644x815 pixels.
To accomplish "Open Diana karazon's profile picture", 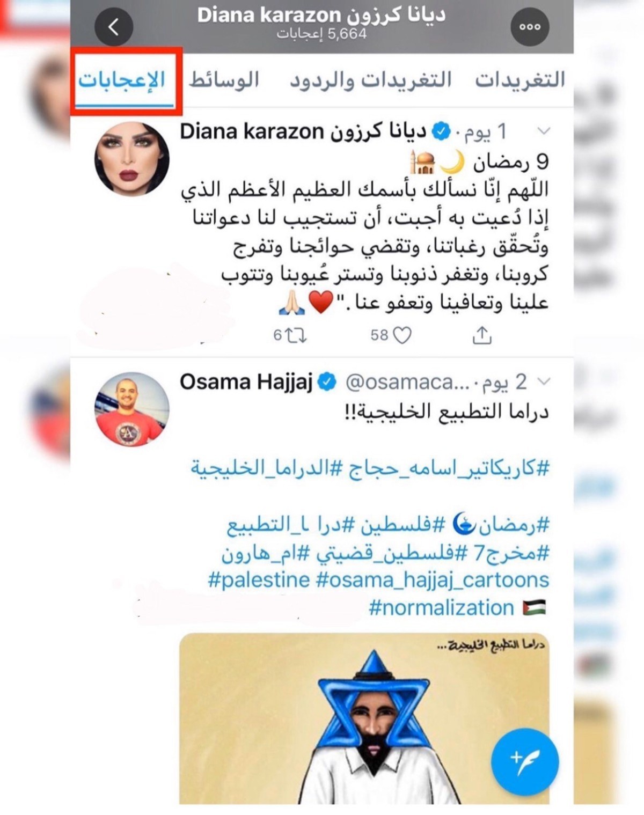I will pos(132,159).
